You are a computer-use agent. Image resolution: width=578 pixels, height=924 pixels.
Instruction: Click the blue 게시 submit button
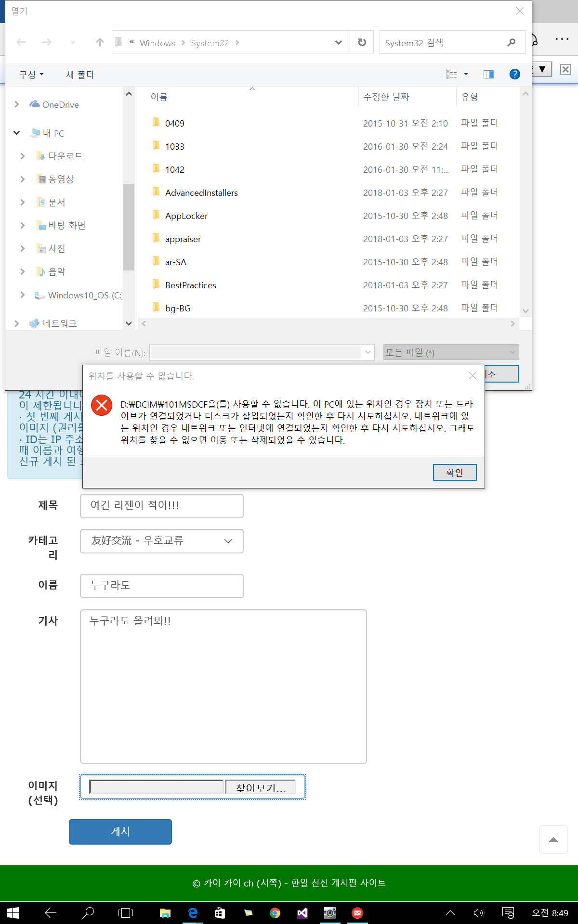point(120,832)
